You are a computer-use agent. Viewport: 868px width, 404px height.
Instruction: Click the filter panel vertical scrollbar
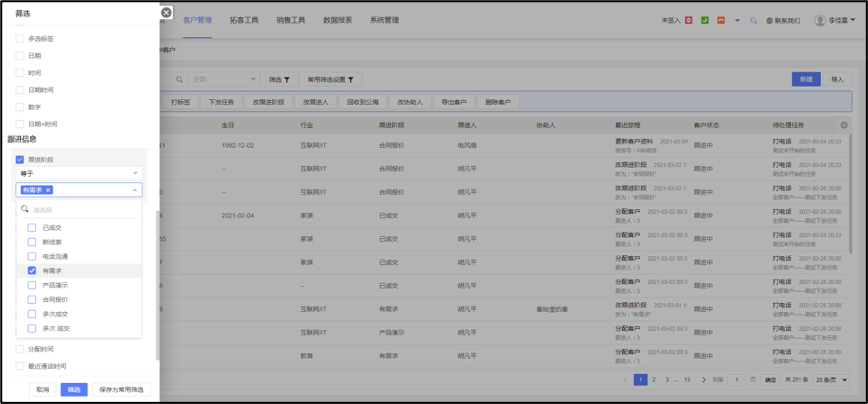click(x=158, y=285)
